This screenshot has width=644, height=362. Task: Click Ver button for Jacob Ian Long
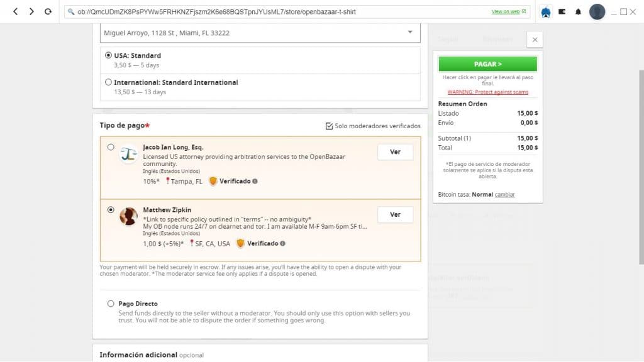[x=395, y=152]
